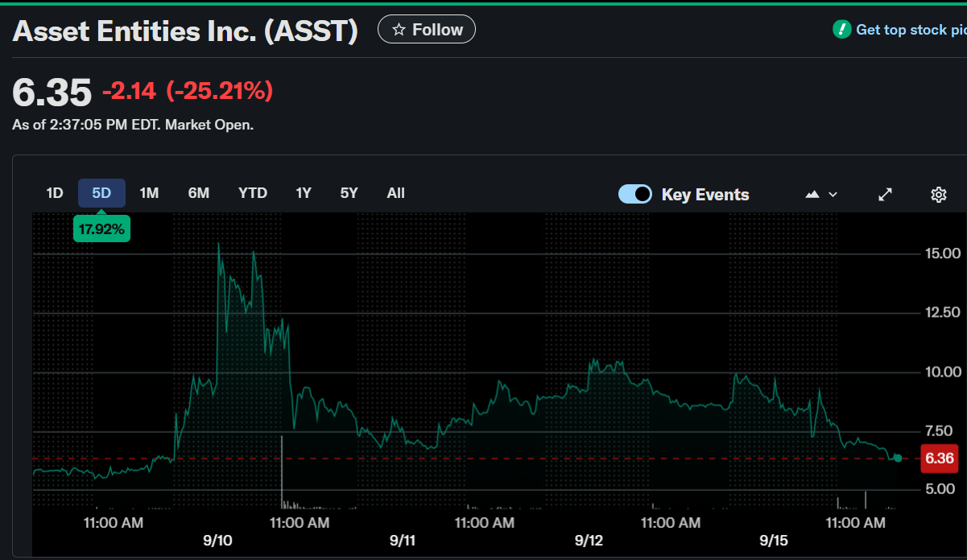
Task: Open chart settings gear
Action: pyautogui.click(x=938, y=194)
